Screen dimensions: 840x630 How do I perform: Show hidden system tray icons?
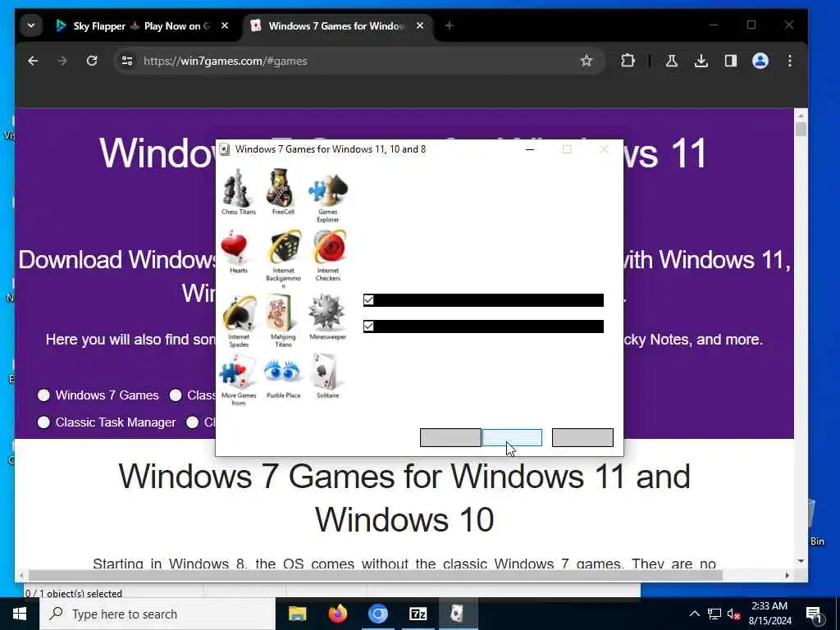694,614
